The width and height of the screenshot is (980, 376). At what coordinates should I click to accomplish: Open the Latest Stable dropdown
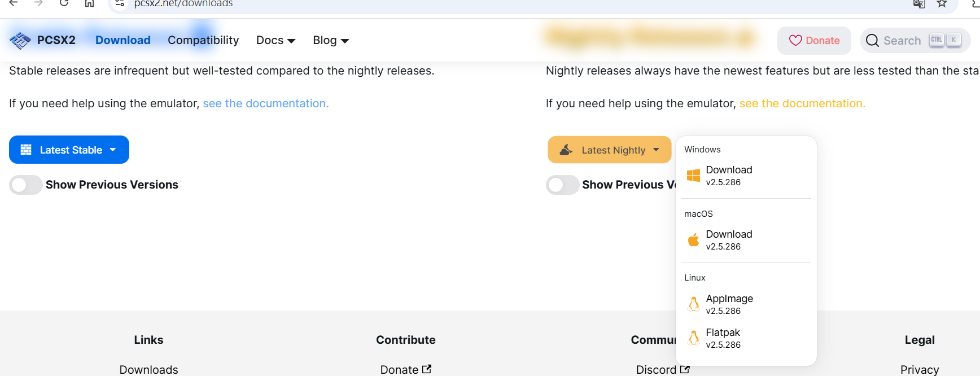coord(69,150)
